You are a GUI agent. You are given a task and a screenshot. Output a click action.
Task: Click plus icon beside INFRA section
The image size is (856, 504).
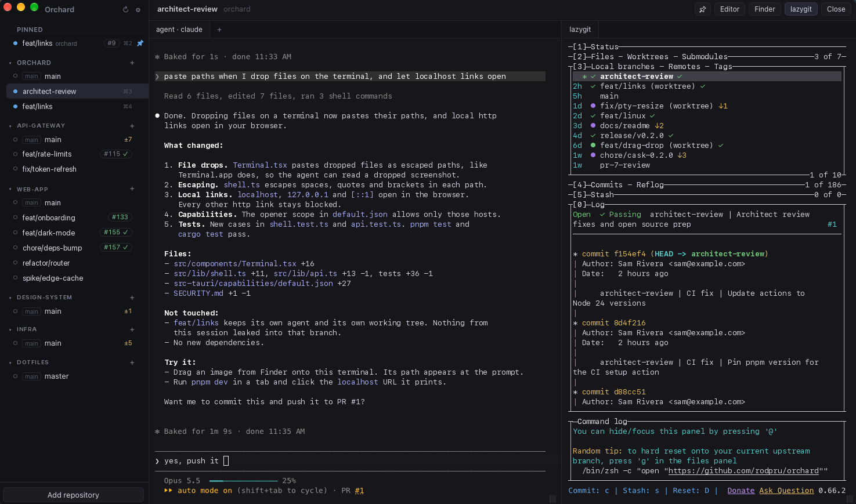coord(132,329)
